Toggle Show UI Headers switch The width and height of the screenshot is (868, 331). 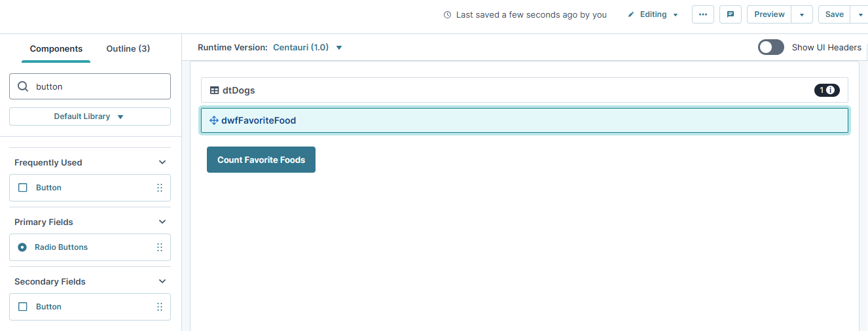click(x=770, y=47)
